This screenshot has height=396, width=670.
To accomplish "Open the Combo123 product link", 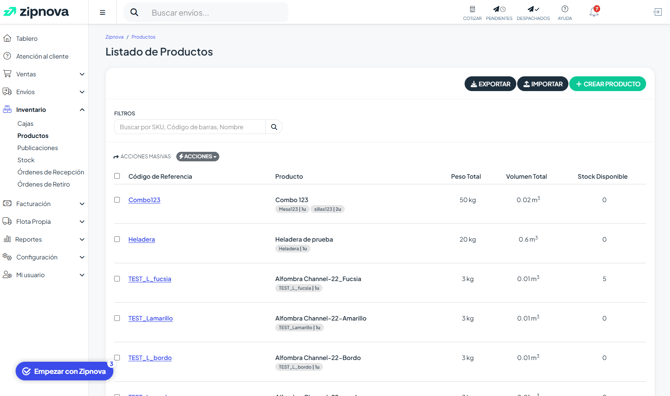I will 144,200.
